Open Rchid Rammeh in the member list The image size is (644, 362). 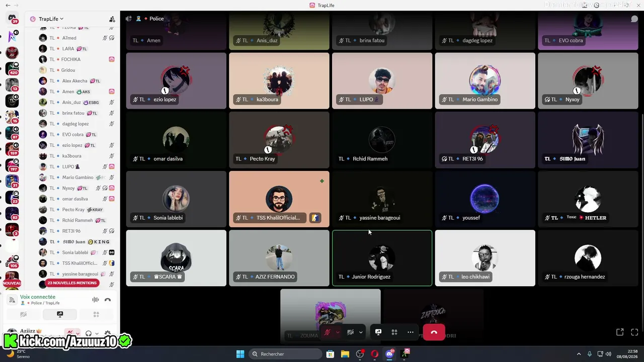[x=77, y=220]
